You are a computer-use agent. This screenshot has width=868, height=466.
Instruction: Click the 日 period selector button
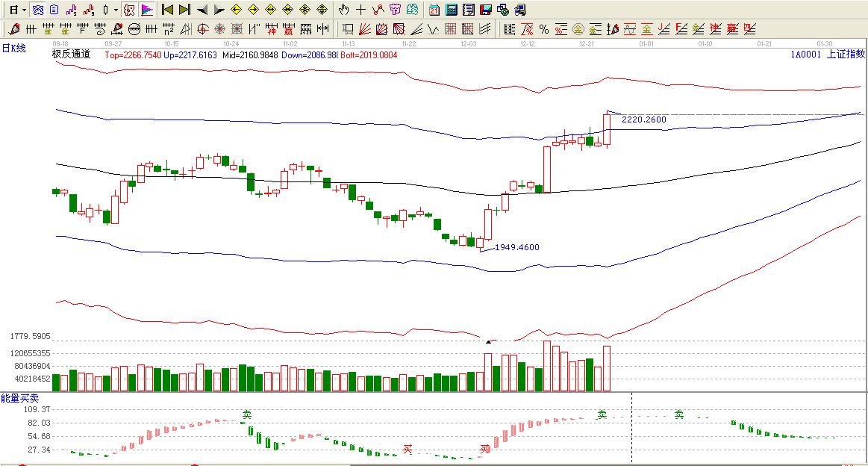13,10
